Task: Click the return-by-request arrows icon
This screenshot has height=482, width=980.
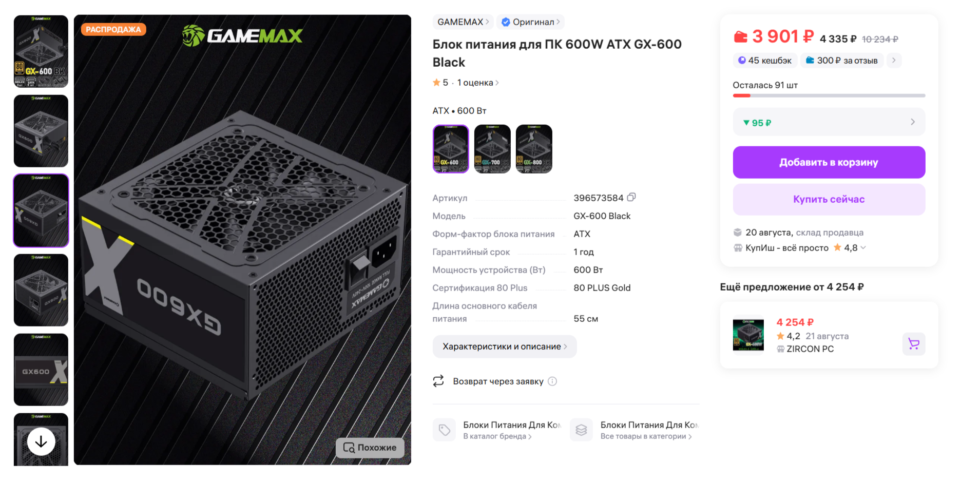Action: (438, 381)
